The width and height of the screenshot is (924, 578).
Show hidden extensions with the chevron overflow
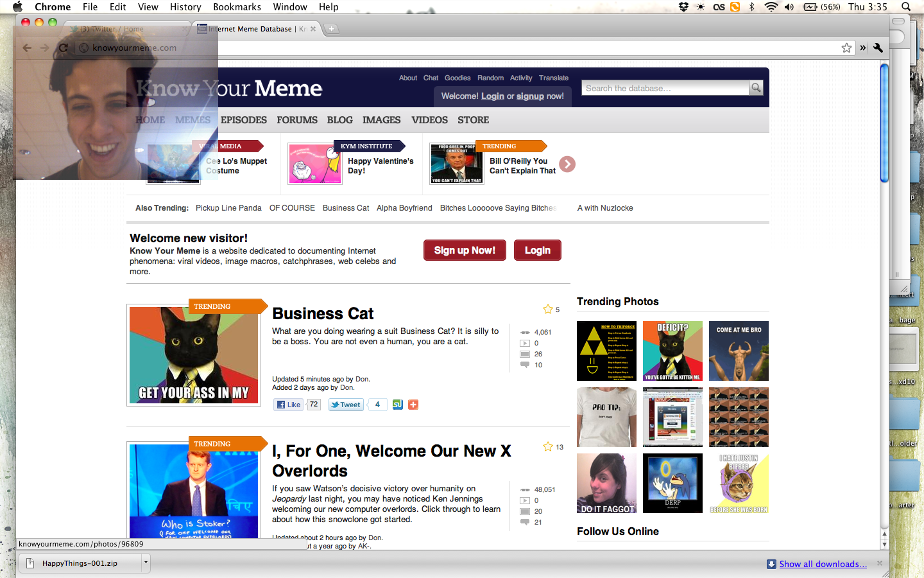[x=863, y=48]
